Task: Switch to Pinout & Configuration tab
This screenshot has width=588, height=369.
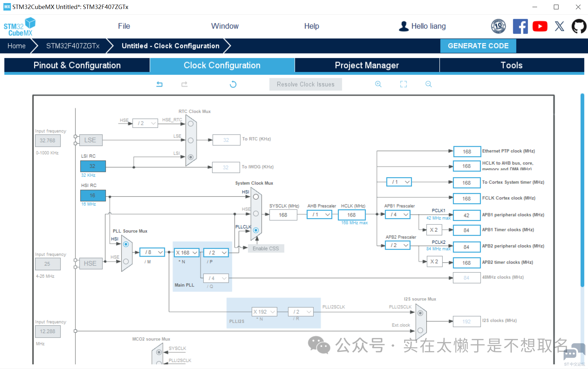Action: pyautogui.click(x=77, y=65)
